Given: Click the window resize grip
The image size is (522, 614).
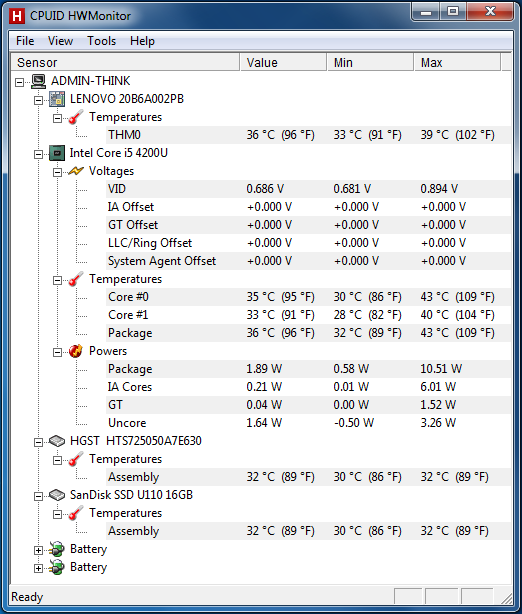Looking at the screenshot, I should [x=506, y=598].
